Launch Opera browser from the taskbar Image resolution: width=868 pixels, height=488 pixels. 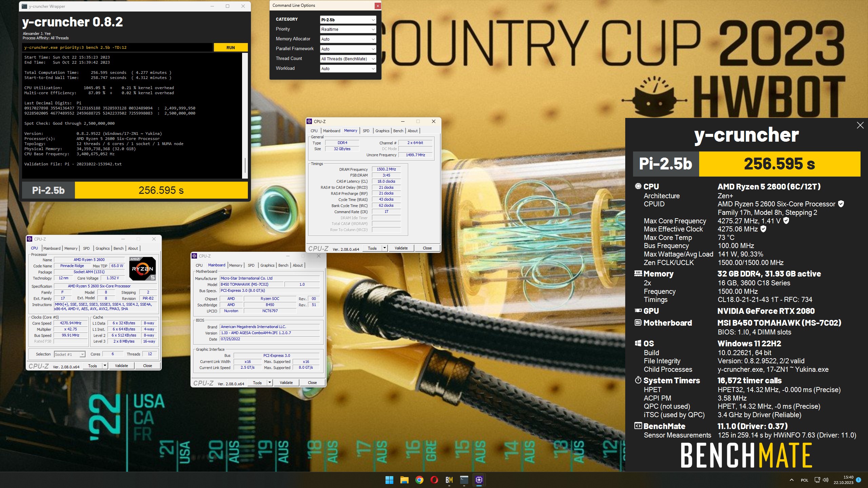(434, 480)
